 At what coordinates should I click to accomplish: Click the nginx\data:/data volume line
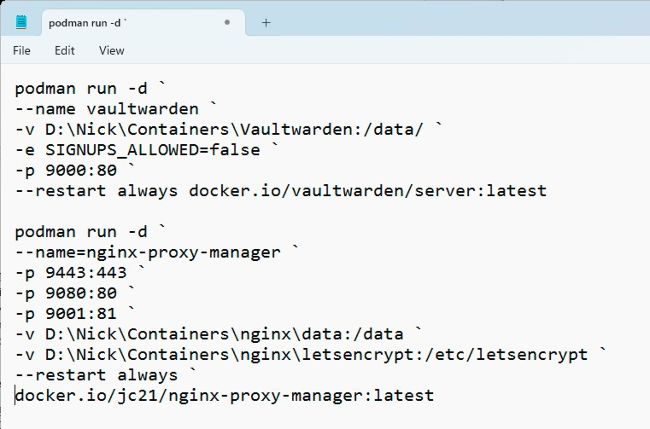[x=215, y=334]
